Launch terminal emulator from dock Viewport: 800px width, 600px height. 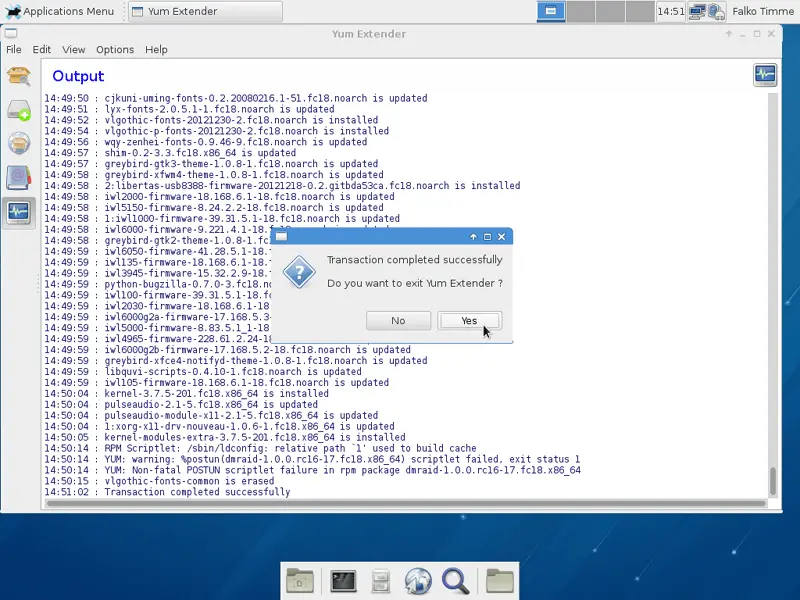coord(343,581)
